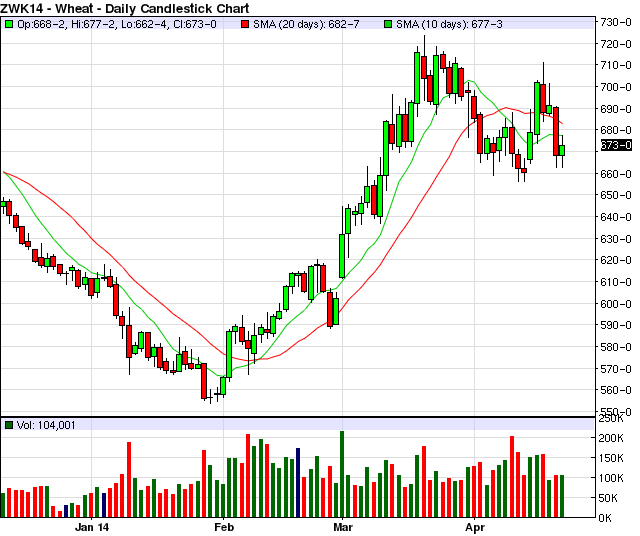Click the 580-0 price axis label

pos(616,347)
